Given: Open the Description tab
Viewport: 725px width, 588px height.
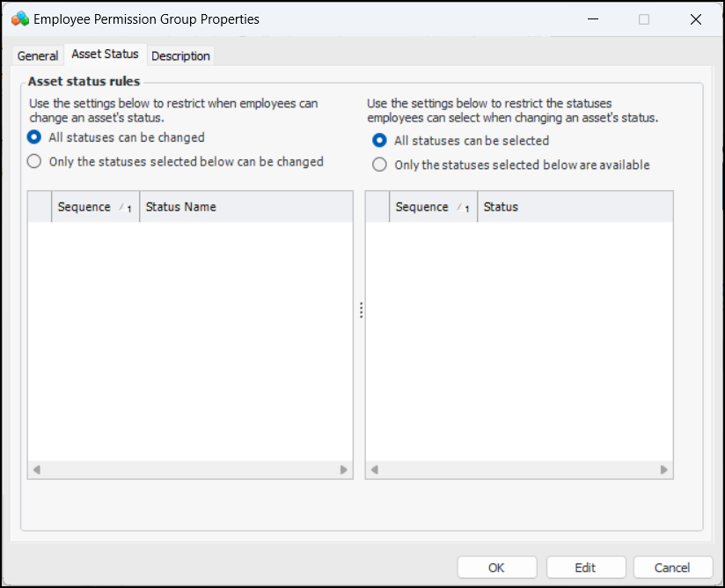Looking at the screenshot, I should point(180,55).
